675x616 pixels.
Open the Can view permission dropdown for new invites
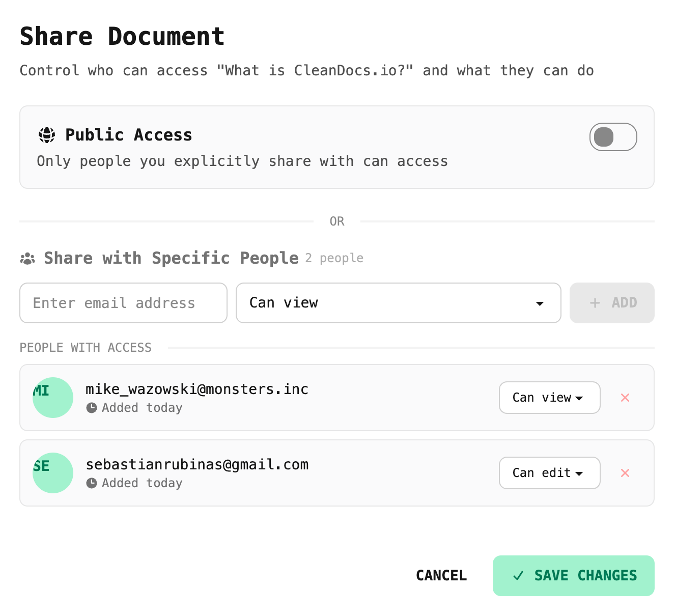[398, 303]
